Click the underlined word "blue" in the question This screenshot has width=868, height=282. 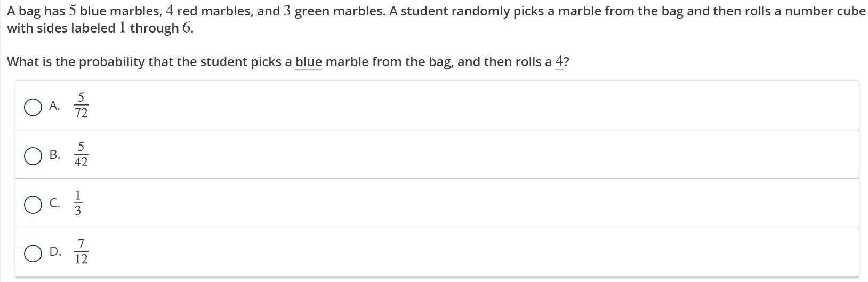(x=309, y=62)
